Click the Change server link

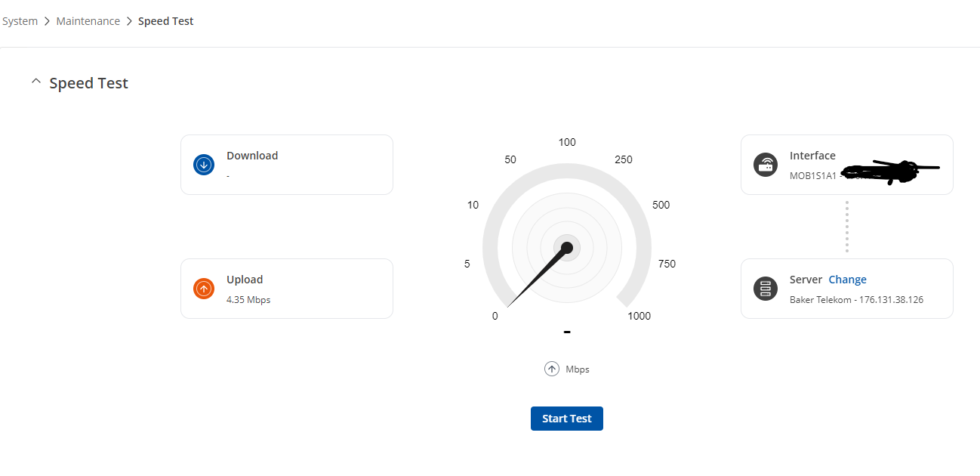click(x=847, y=280)
